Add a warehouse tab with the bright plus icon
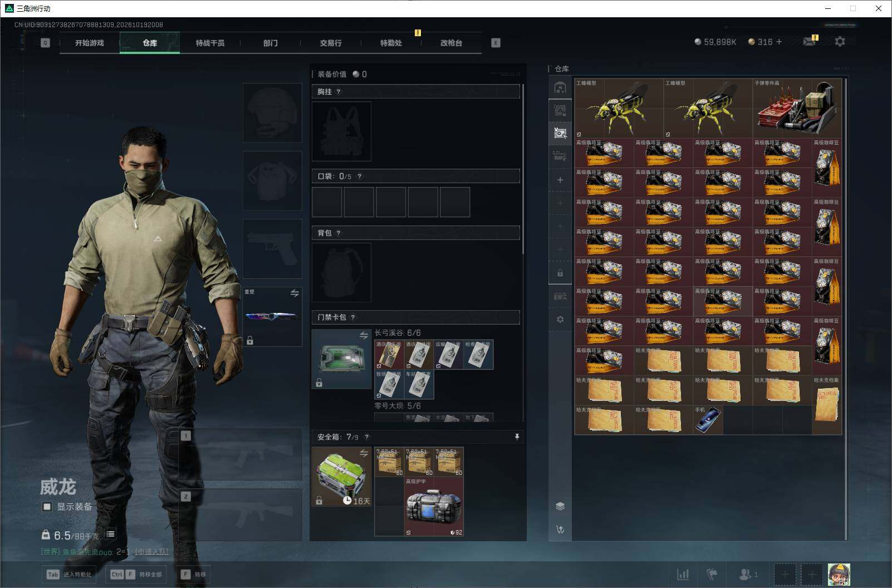892x588 pixels. point(560,180)
